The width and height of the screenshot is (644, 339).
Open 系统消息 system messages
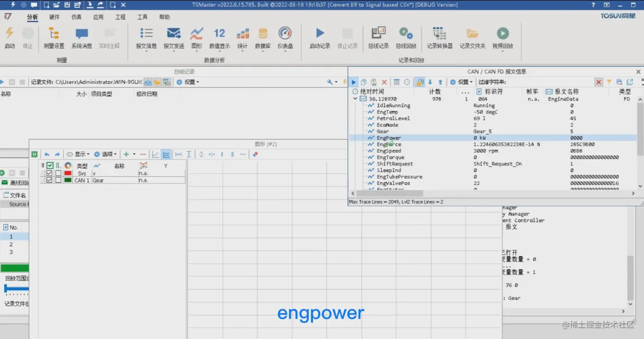tap(81, 37)
